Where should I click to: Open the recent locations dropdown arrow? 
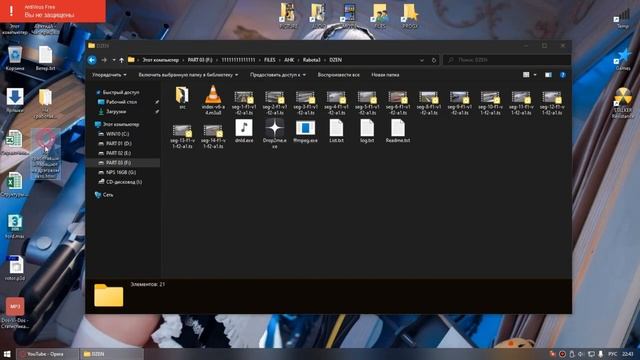coord(114,60)
